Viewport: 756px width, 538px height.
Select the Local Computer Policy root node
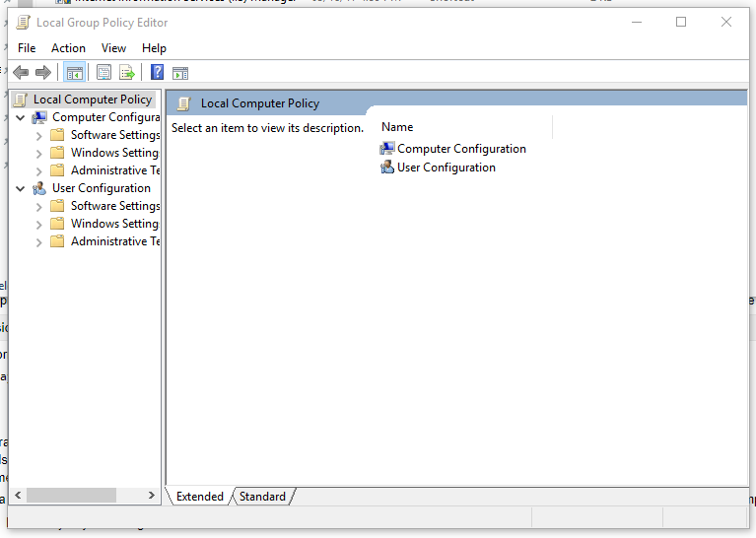point(93,100)
